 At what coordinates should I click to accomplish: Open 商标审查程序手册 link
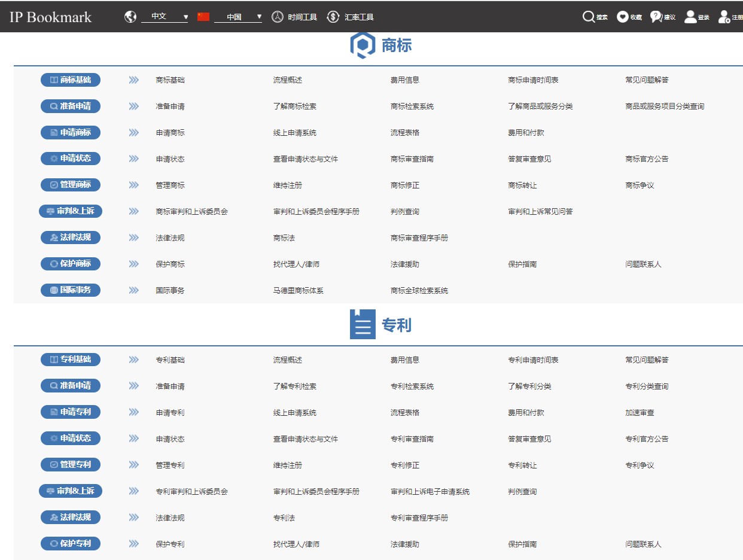pos(419,238)
